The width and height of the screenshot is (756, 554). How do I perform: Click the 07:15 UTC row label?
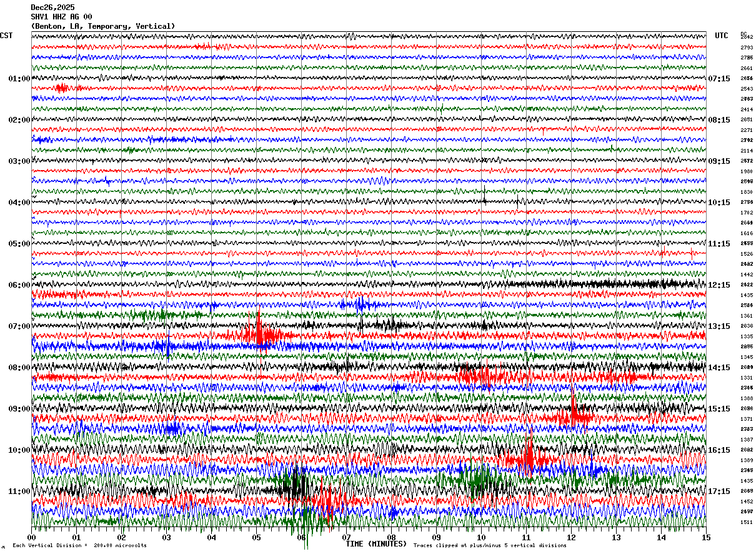click(719, 79)
